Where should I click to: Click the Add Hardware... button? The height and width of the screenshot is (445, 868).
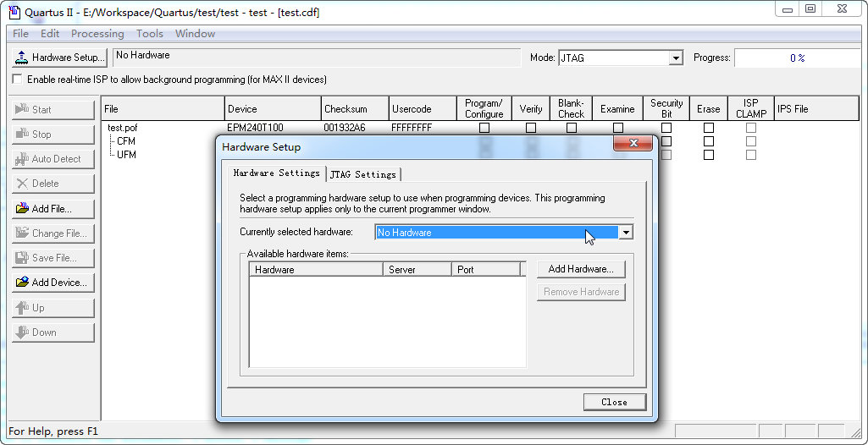click(581, 269)
